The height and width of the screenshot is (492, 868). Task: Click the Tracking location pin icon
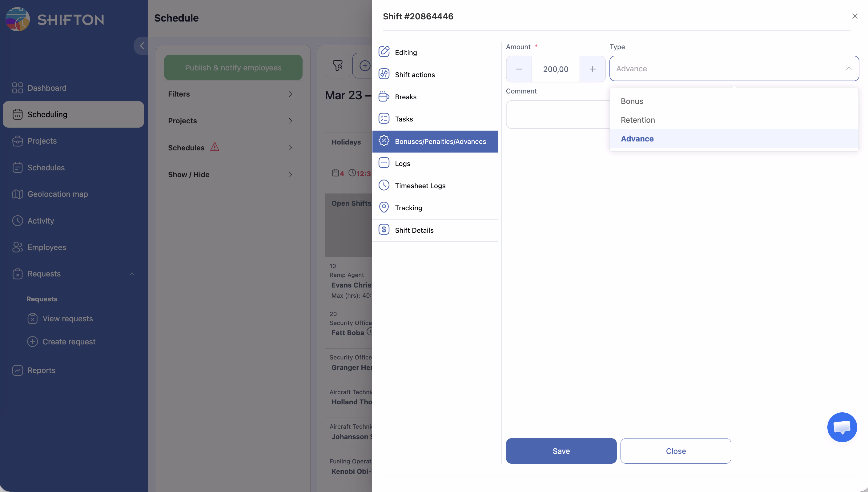(x=384, y=207)
